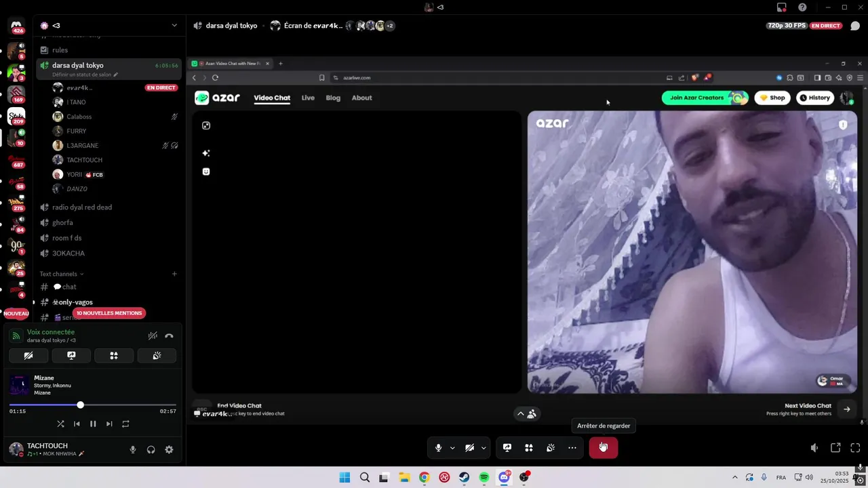Open activities in bottom call bar

pos(528,448)
